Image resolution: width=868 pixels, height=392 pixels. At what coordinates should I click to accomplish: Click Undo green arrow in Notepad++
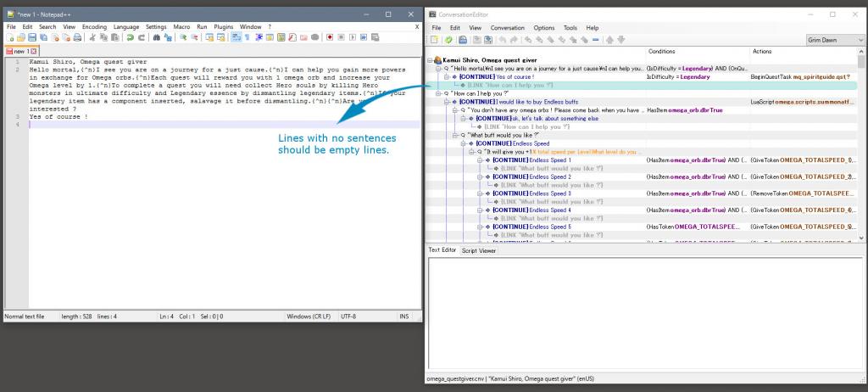pyautogui.click(x=130, y=37)
